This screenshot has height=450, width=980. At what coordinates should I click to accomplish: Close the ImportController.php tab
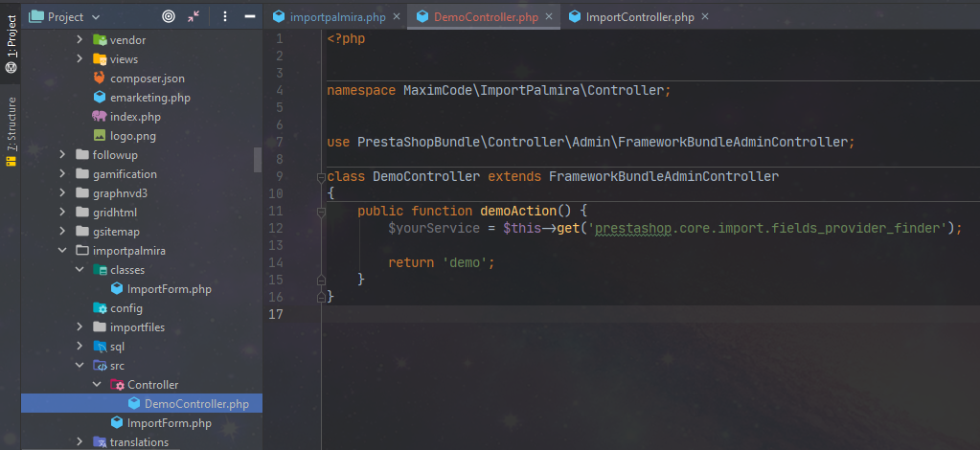(x=706, y=17)
